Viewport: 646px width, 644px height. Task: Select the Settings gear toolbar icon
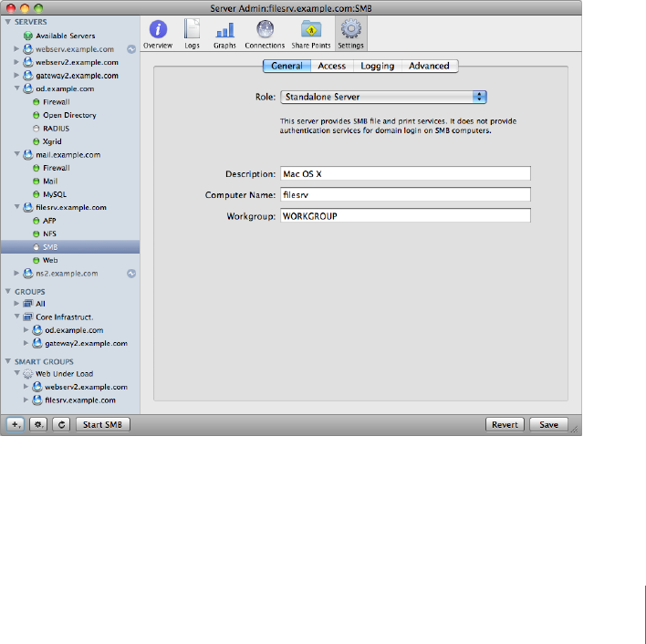coord(350,34)
